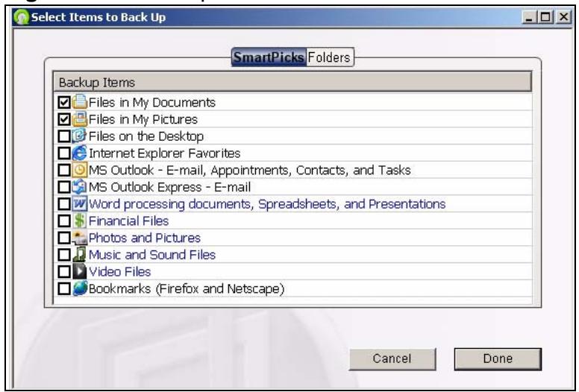579x392 pixels.
Task: Click 'Bookmarks (Firefox and Netscape)' text
Action: coord(187,288)
